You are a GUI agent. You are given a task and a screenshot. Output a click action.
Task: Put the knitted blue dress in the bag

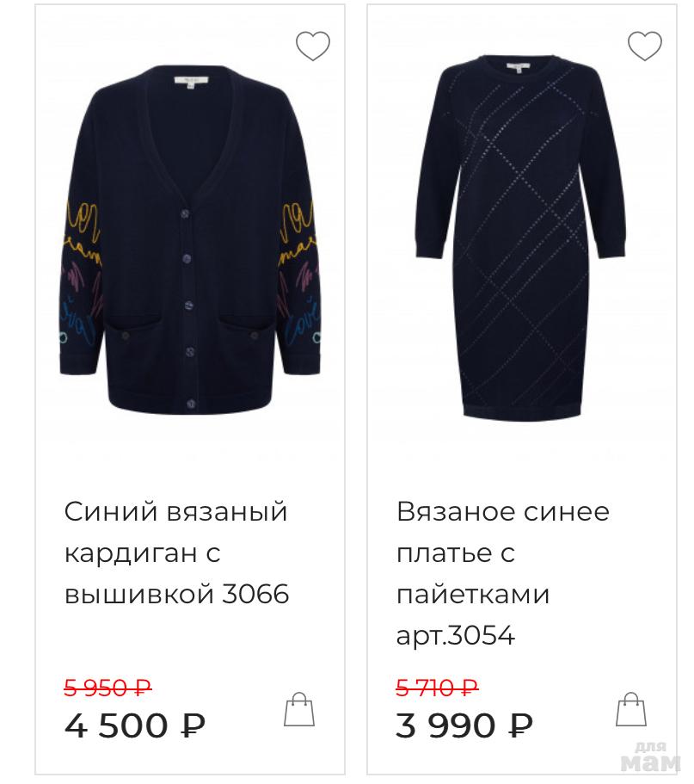point(631,710)
